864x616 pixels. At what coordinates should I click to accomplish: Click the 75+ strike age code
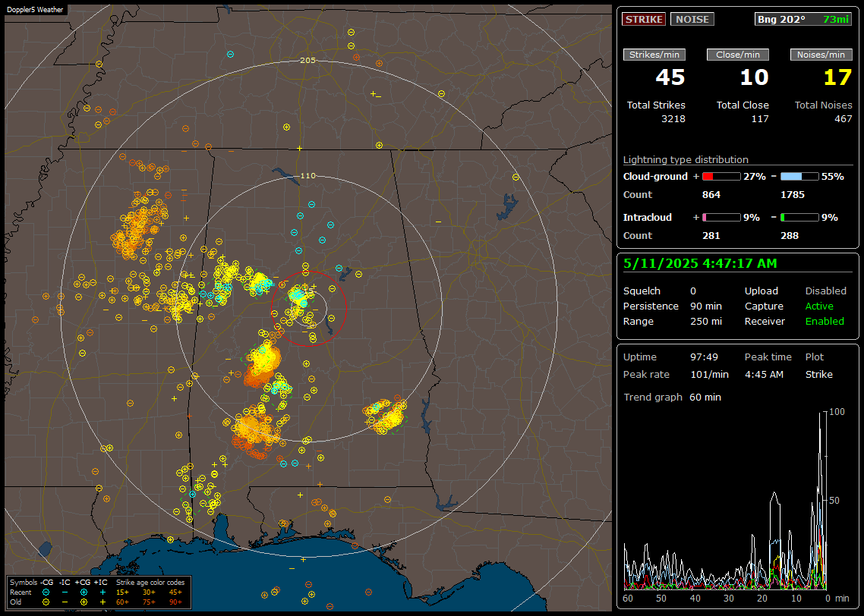pyautogui.click(x=149, y=602)
